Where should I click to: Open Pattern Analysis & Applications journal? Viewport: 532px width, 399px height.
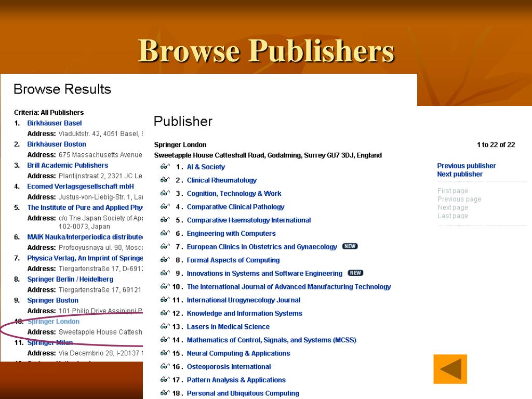(236, 380)
